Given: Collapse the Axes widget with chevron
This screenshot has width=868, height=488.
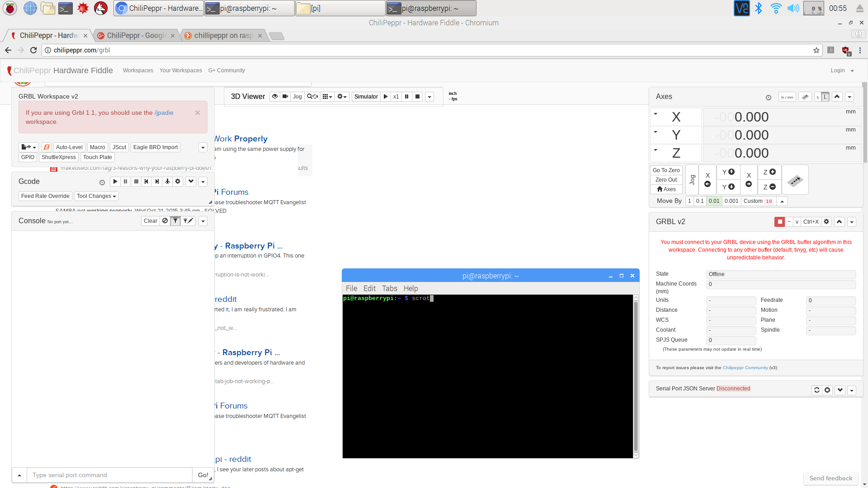Looking at the screenshot, I should click(x=837, y=97).
